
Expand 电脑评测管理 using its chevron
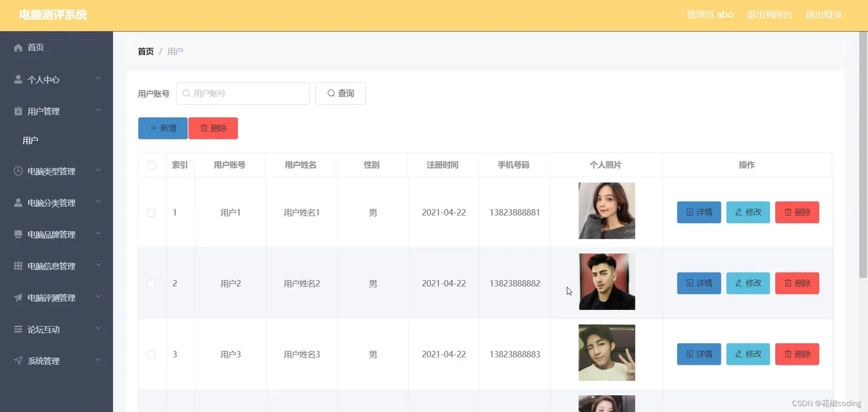(98, 297)
